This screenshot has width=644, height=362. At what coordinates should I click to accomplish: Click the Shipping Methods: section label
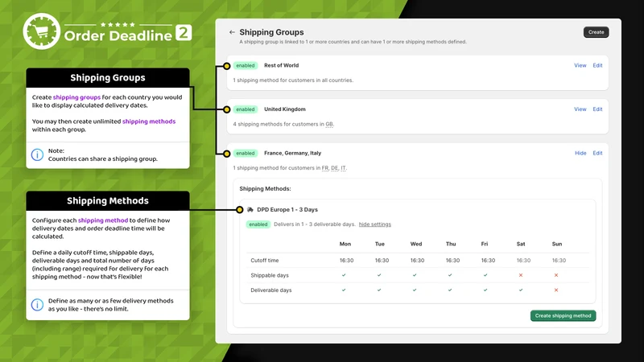[265, 189]
